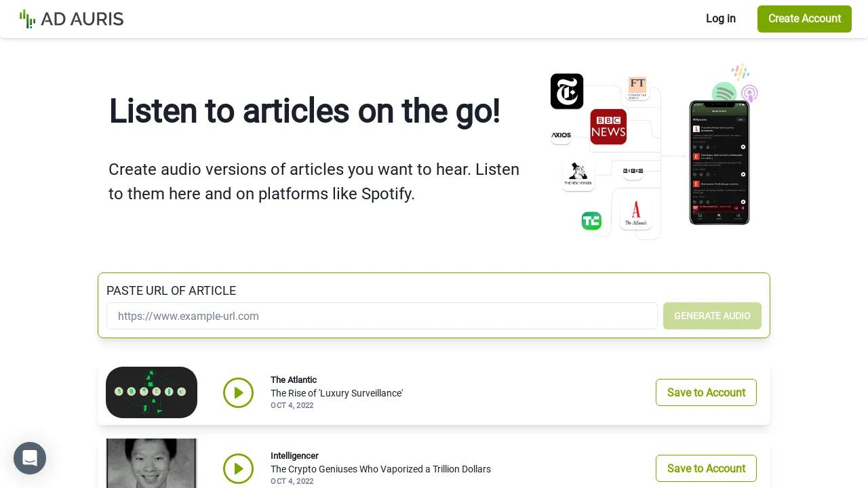Click 'The Atlantic' publisher name in list

pos(294,380)
